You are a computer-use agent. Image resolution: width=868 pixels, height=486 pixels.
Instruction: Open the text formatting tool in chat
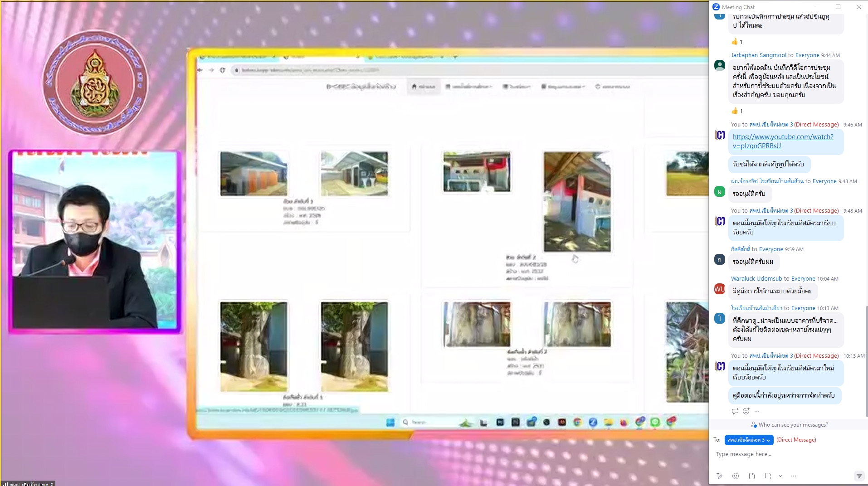pos(719,476)
